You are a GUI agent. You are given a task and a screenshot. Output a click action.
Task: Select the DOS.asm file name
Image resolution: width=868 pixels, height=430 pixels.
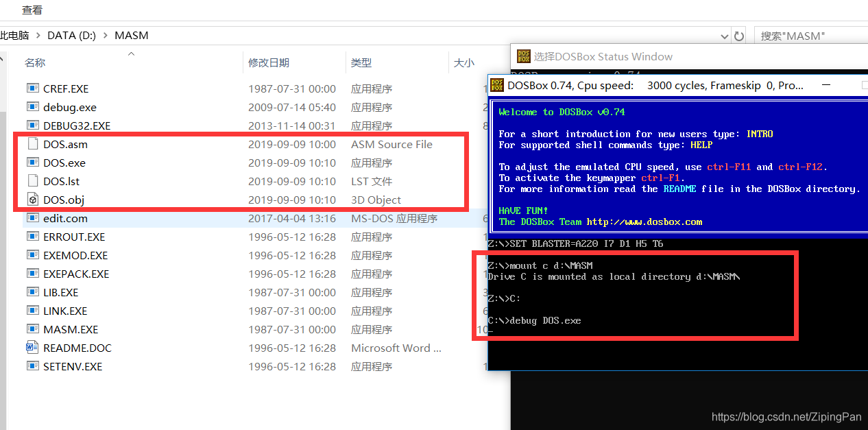tap(65, 144)
